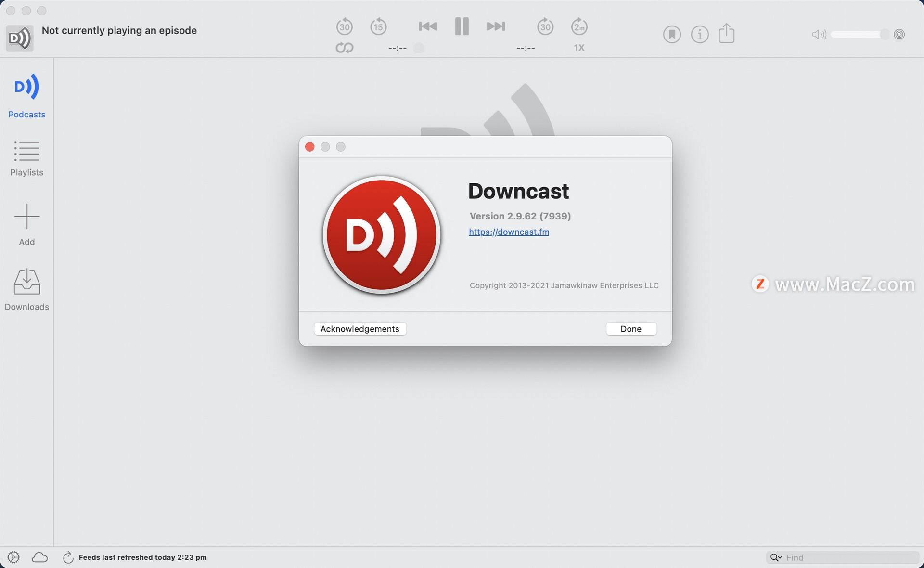Image resolution: width=924 pixels, height=568 pixels.
Task: Switch to the Podcasts section
Action: [26, 95]
